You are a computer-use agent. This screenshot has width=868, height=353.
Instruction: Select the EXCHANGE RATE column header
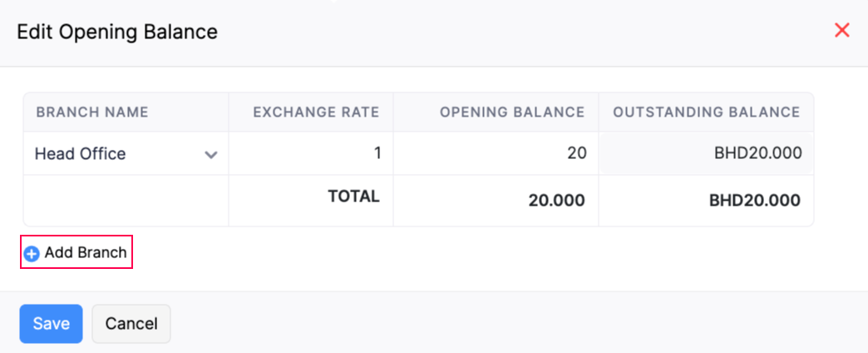coord(316,112)
